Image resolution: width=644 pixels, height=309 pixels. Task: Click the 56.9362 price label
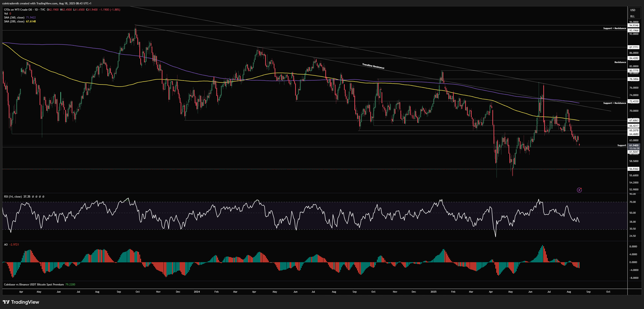[634, 169]
